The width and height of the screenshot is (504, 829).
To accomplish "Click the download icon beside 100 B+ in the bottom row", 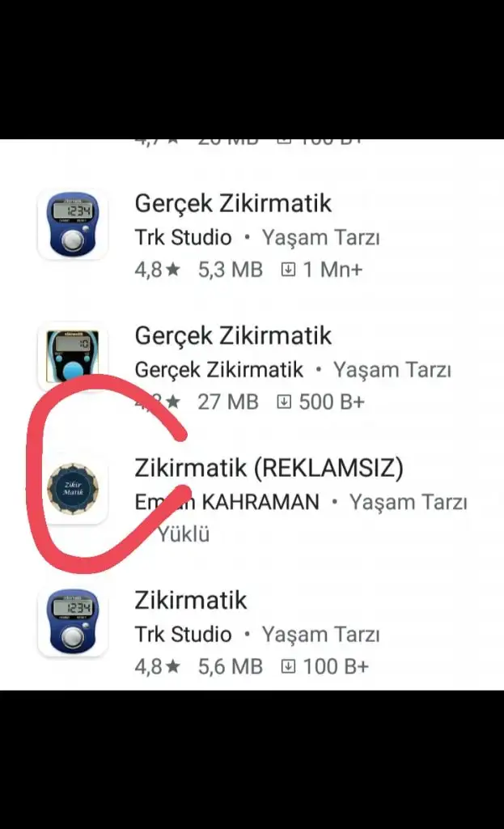I will click(288, 667).
